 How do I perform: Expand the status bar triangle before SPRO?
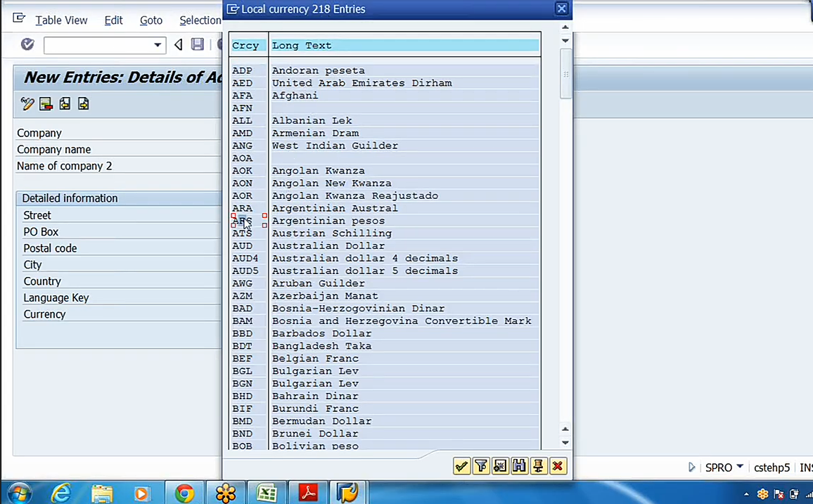click(x=691, y=467)
